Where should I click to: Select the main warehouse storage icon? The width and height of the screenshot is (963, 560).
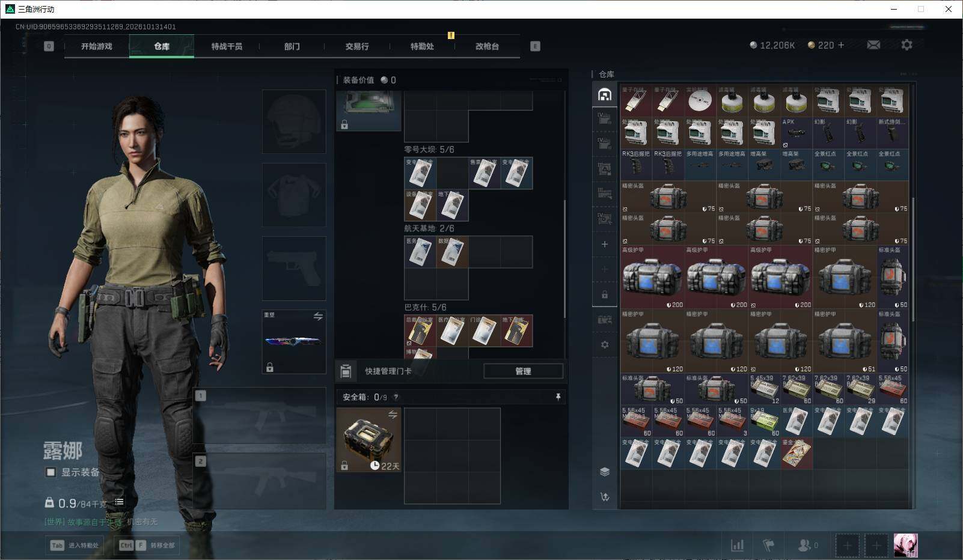[605, 94]
